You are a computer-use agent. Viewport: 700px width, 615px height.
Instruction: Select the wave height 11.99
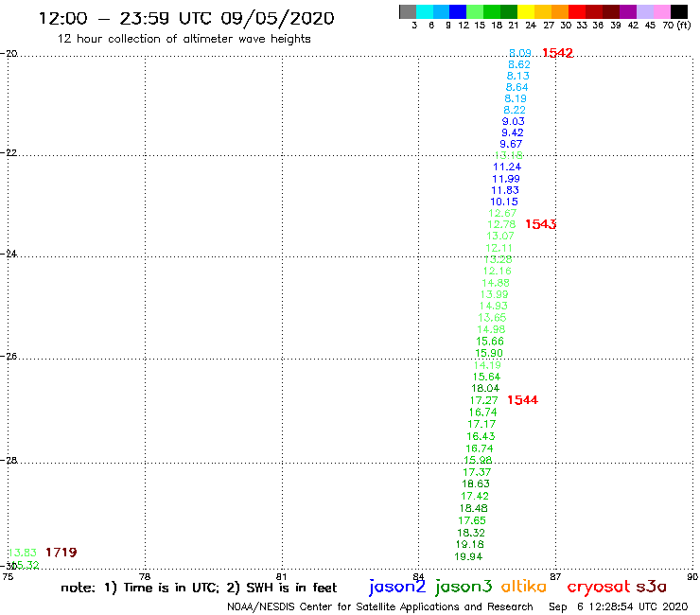click(x=506, y=179)
